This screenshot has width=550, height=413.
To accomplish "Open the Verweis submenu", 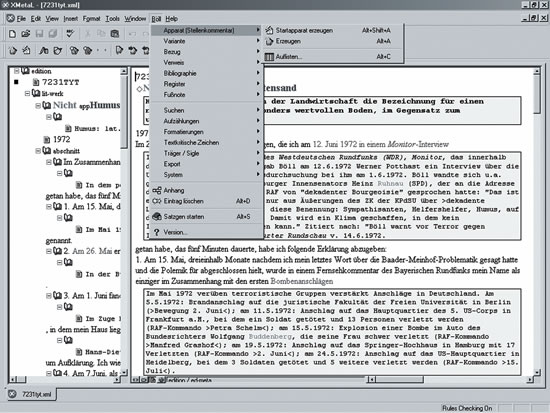I will (207, 62).
